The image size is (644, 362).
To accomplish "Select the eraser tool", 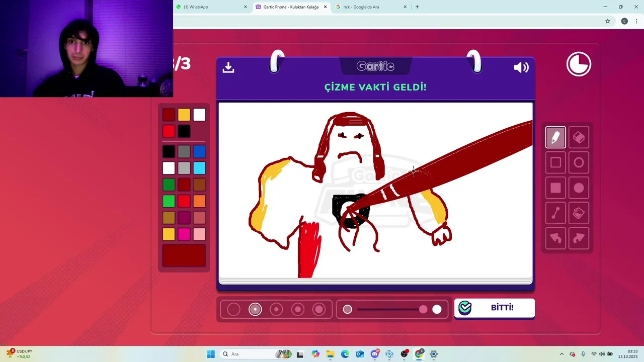I will (579, 137).
